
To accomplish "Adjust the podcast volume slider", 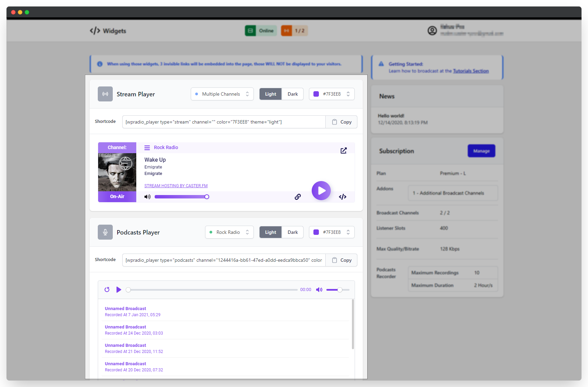I will pos(338,290).
